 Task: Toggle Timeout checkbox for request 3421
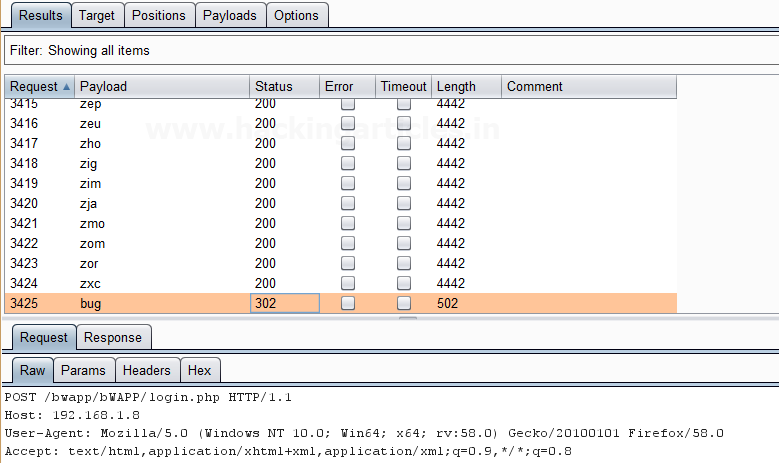404,224
